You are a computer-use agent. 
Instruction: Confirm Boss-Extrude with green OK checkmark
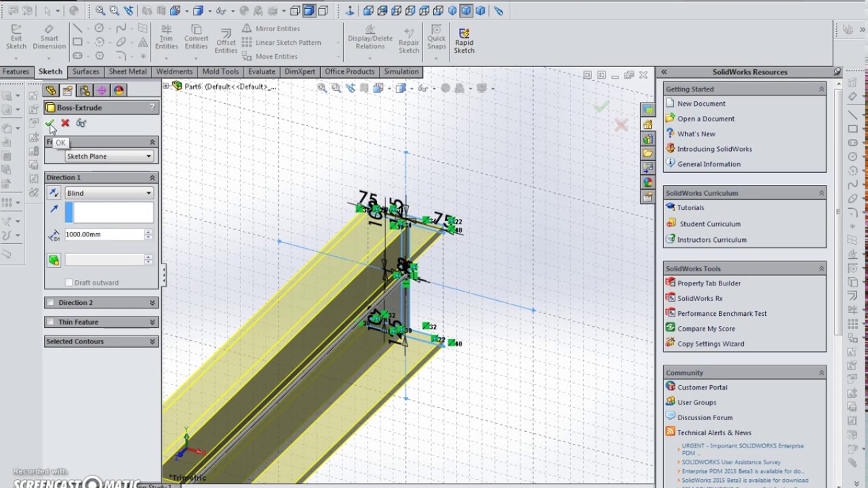(50, 123)
